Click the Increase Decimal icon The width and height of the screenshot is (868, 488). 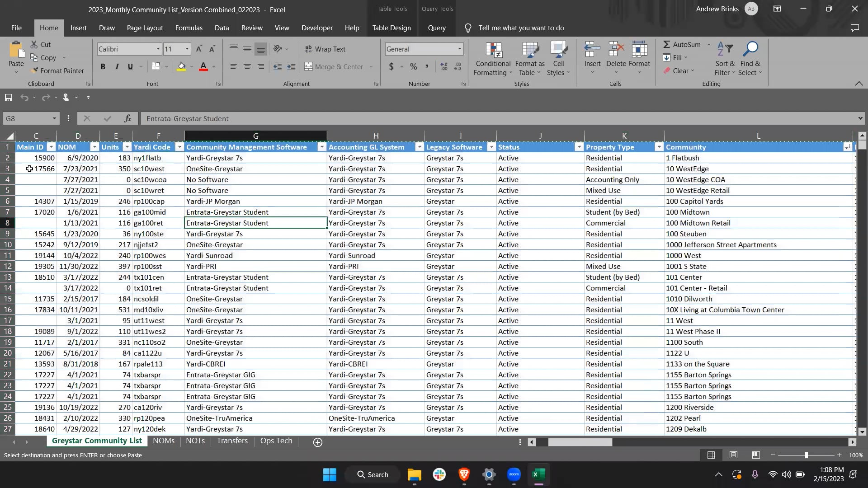[x=443, y=66]
